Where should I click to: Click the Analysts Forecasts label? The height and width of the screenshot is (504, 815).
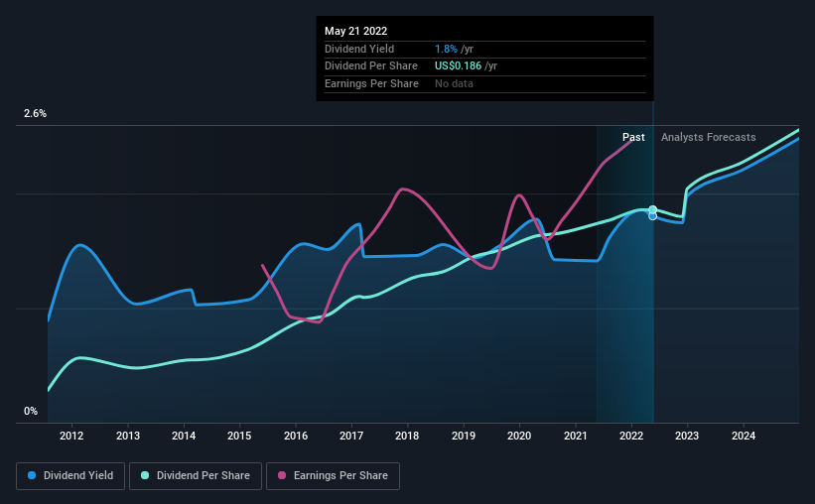tap(709, 137)
